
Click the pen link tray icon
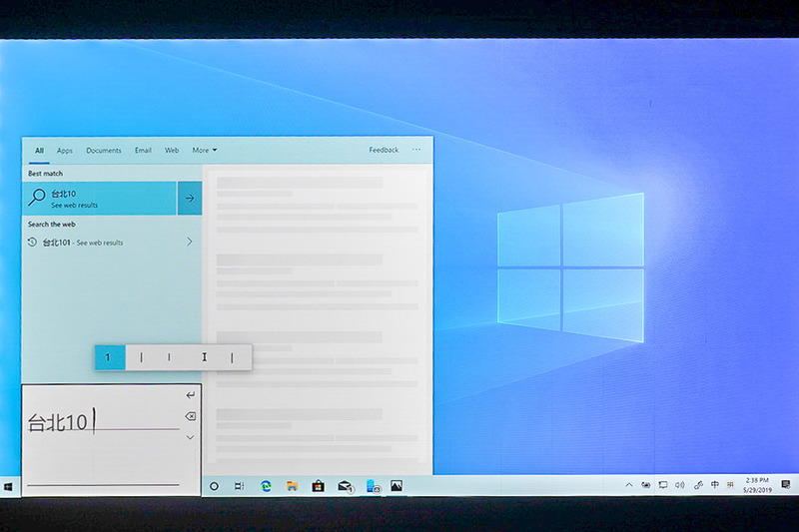(x=698, y=485)
